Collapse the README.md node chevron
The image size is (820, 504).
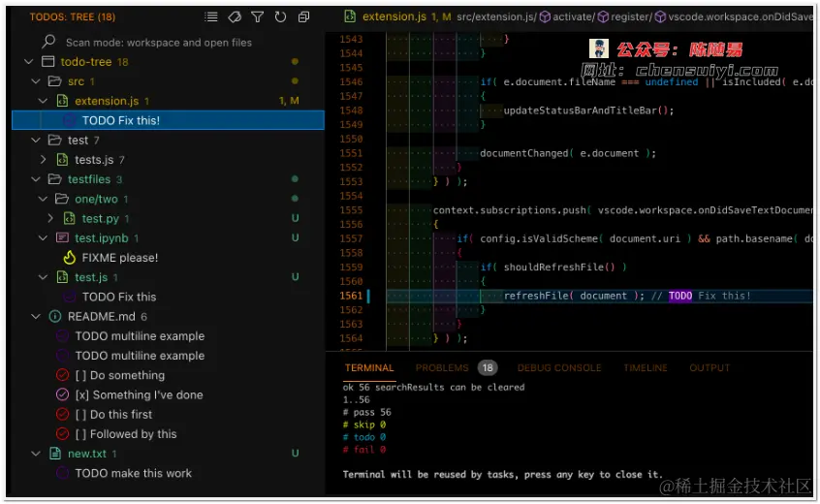point(36,316)
